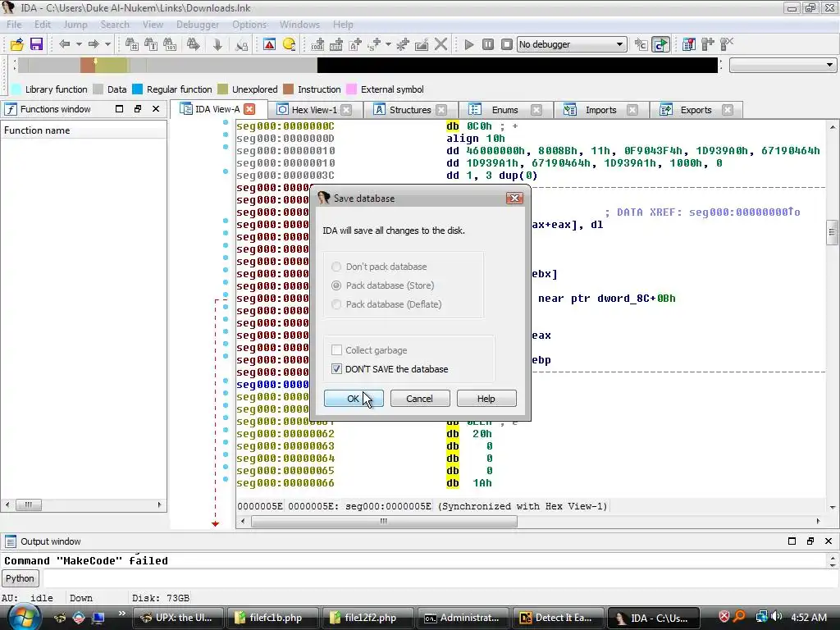
Task: Click Cancel in the Save database dialog
Action: pos(419,399)
